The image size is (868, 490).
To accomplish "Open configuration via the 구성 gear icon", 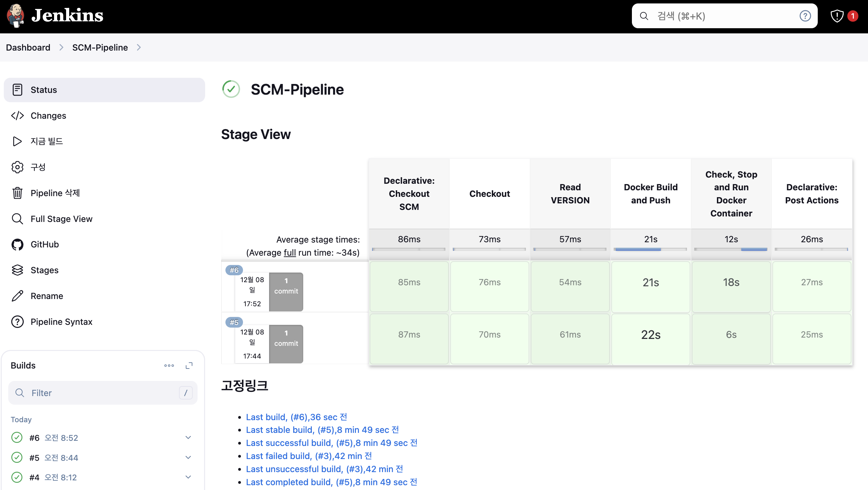I will coord(17,167).
